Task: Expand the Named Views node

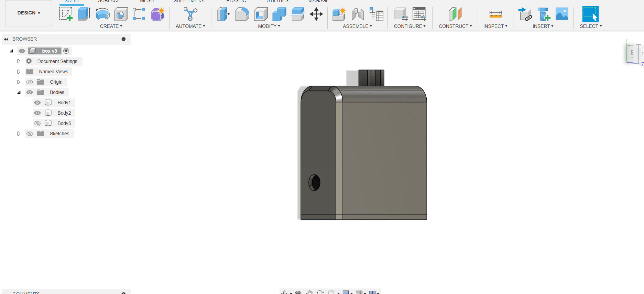Action: point(19,72)
